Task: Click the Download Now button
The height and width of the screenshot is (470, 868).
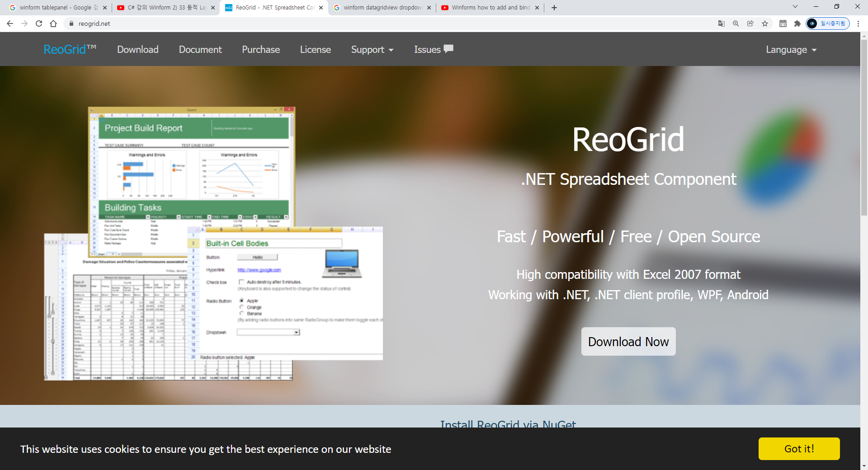Action: [628, 342]
